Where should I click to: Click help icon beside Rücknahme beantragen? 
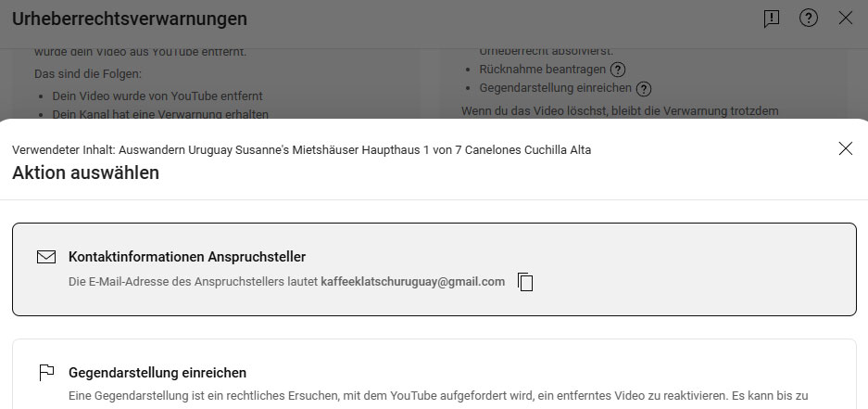tap(618, 70)
